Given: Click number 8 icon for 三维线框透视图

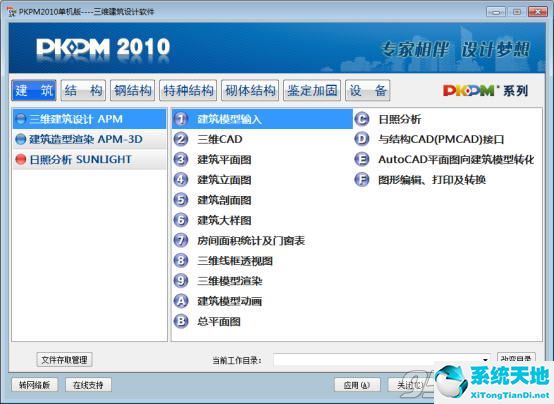Looking at the screenshot, I should pos(181,261).
